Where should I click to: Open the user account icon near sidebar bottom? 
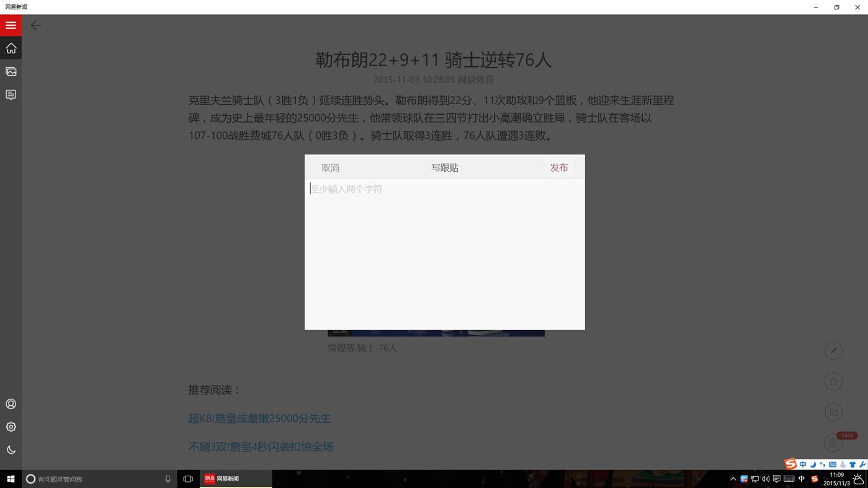tap(11, 404)
